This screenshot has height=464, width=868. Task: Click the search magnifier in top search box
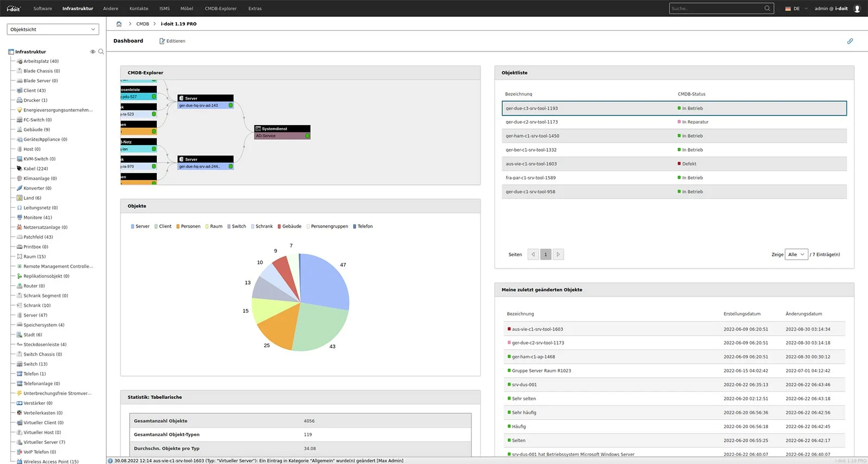click(767, 9)
